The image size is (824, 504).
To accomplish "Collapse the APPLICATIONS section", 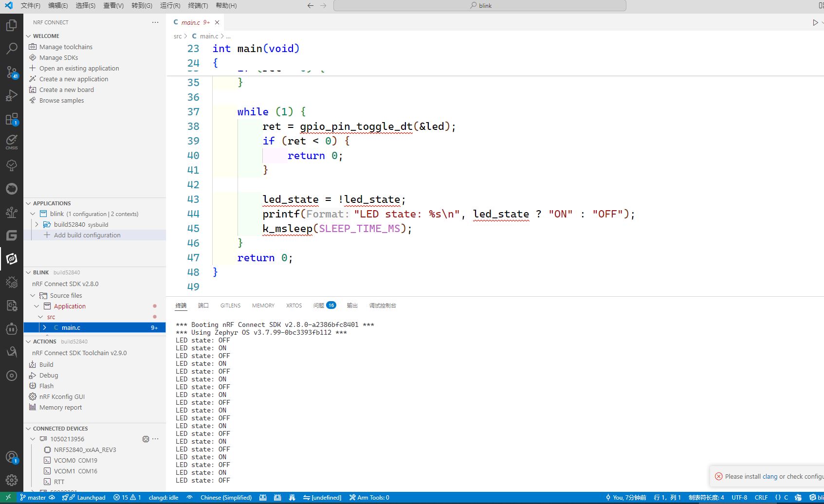I will 28,203.
